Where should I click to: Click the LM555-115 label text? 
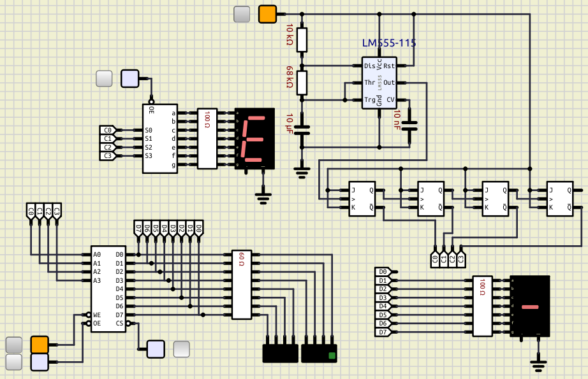point(389,43)
